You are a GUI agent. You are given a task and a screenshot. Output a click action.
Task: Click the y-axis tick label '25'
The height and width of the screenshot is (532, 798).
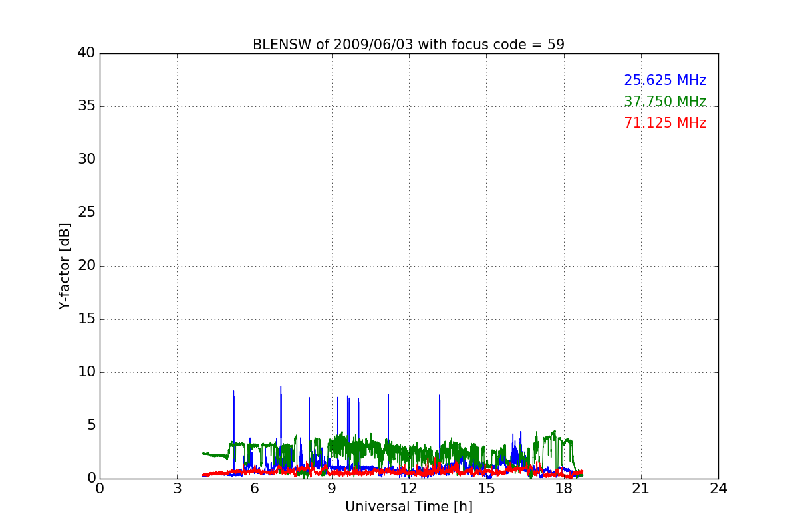[x=86, y=213]
